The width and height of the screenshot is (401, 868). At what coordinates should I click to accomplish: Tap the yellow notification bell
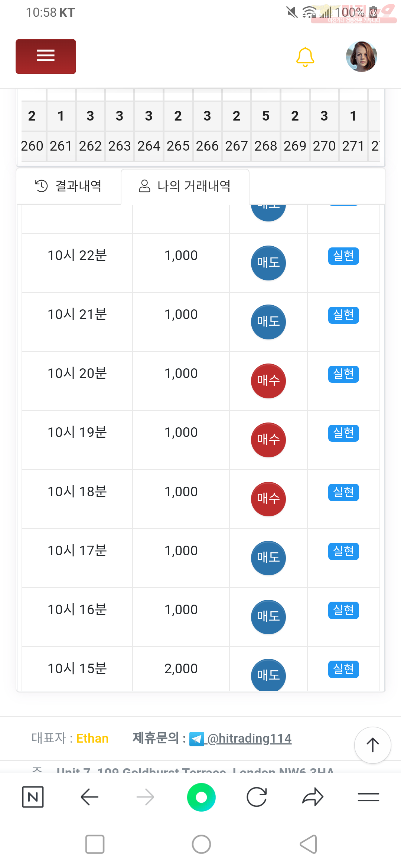pos(305,57)
